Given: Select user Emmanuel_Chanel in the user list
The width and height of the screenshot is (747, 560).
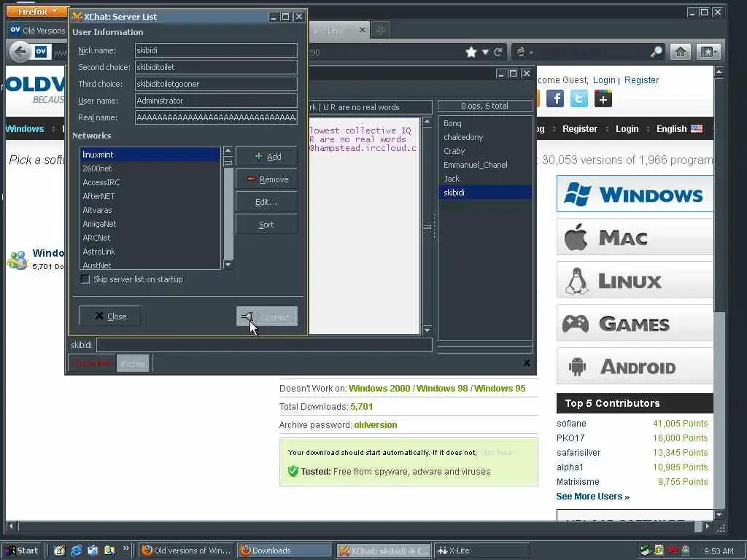Looking at the screenshot, I should click(x=484, y=165).
